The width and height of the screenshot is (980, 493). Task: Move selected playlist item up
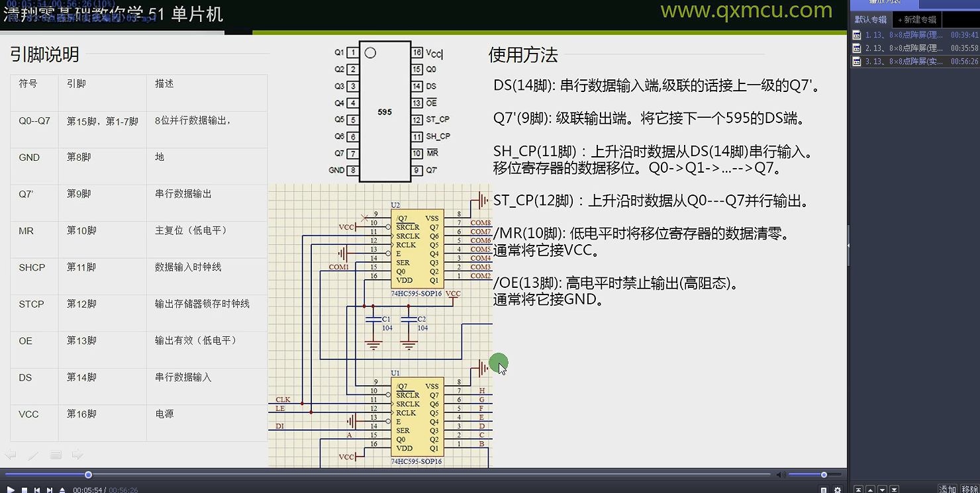[x=870, y=490]
